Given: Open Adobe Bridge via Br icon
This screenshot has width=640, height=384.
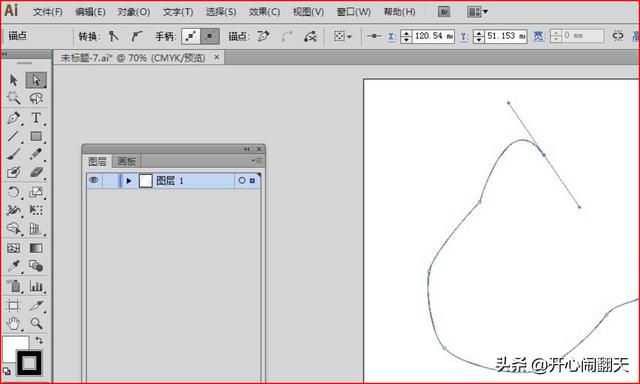Looking at the screenshot, I should point(444,12).
